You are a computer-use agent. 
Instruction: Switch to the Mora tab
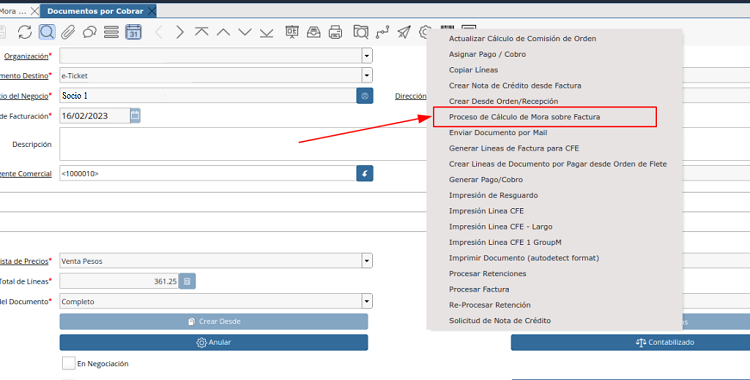point(13,11)
